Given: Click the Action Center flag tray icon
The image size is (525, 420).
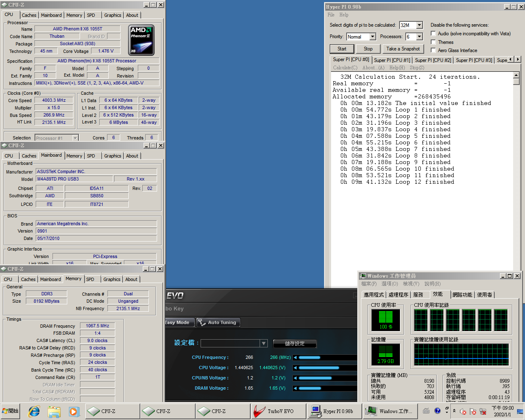Looking at the screenshot, I should pos(473,411).
